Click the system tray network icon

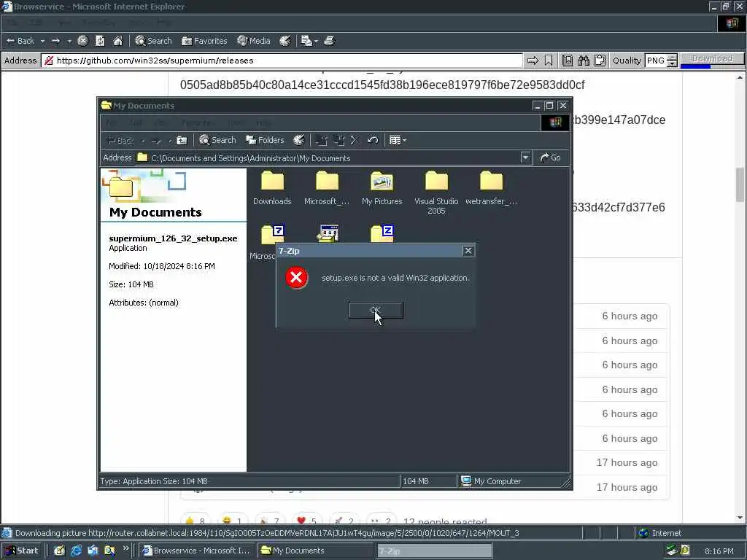pyautogui.click(x=672, y=551)
